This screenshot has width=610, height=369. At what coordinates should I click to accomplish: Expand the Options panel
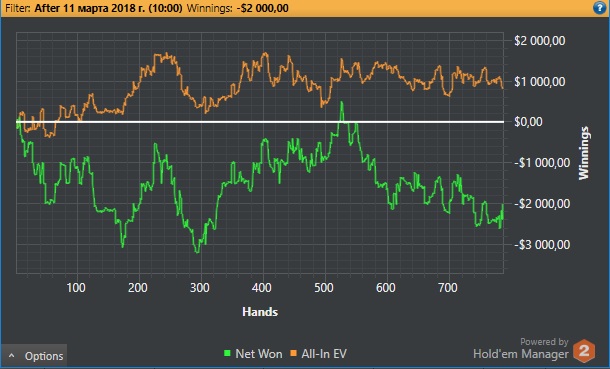coord(34,356)
